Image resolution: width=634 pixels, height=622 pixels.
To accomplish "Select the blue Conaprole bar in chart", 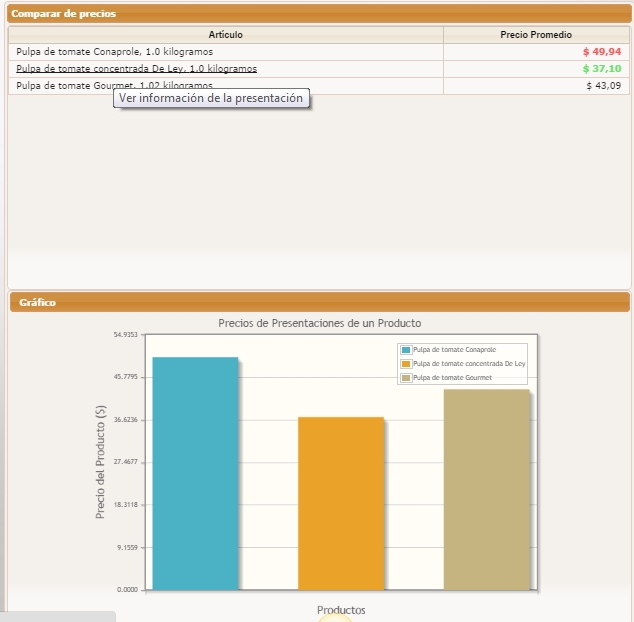I will pyautogui.click(x=195, y=473).
